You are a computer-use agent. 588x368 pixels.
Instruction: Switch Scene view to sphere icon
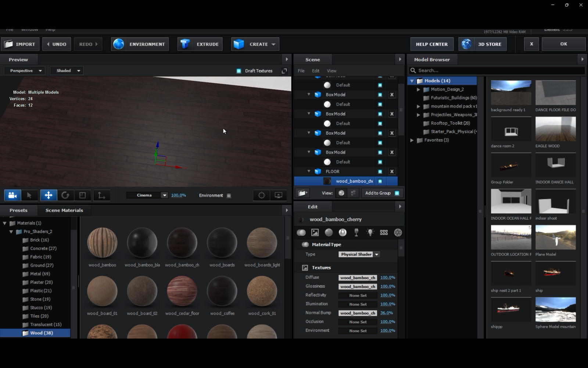[341, 193]
